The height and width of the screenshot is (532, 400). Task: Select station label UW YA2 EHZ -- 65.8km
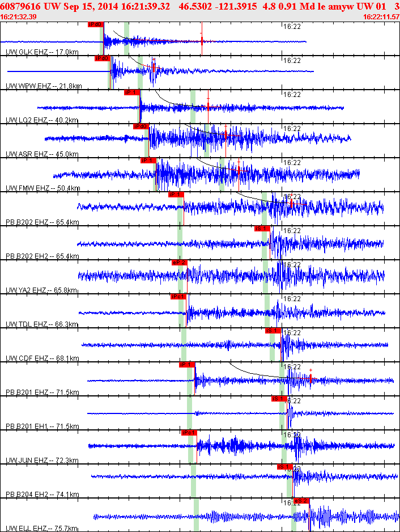pos(42,290)
